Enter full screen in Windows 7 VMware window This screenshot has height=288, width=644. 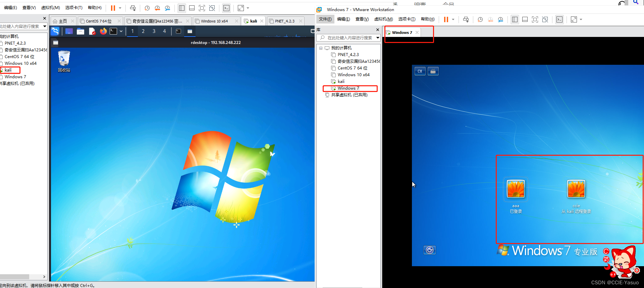(535, 19)
